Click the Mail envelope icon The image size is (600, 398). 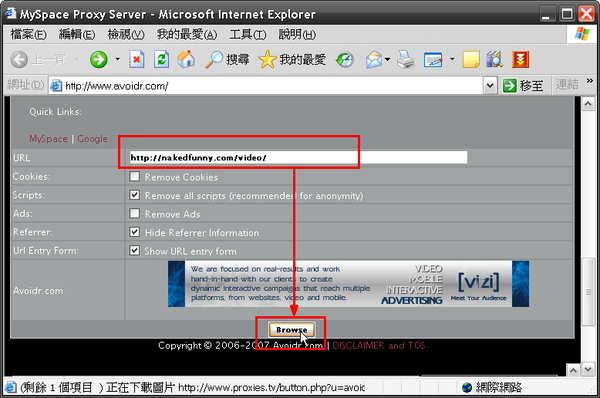click(374, 60)
